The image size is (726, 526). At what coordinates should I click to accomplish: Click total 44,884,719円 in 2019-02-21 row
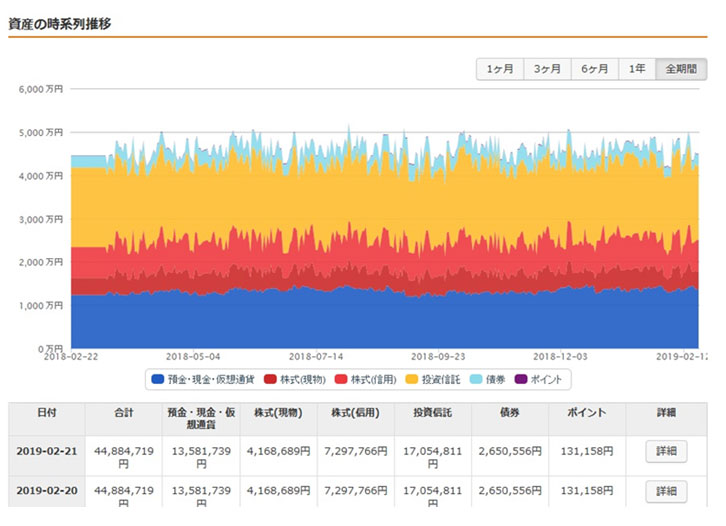point(124,457)
